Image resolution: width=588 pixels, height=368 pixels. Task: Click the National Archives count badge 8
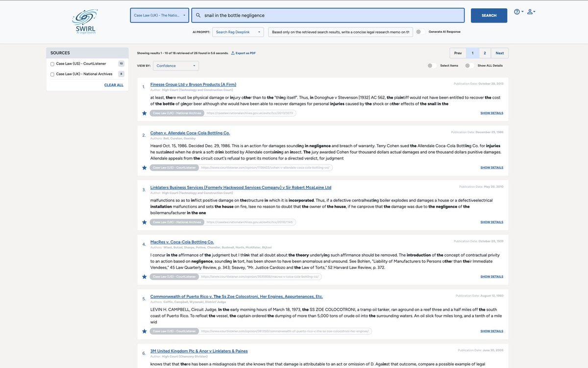tap(121, 74)
